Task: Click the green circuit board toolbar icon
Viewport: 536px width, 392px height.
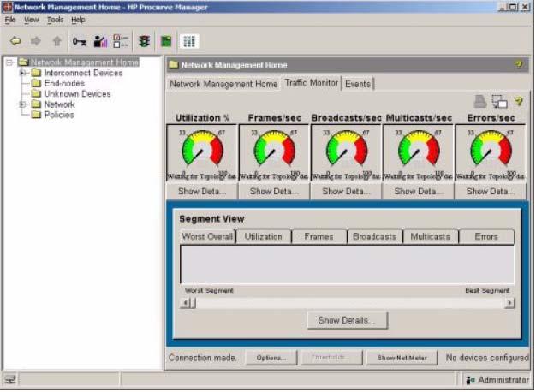Action: coord(166,41)
